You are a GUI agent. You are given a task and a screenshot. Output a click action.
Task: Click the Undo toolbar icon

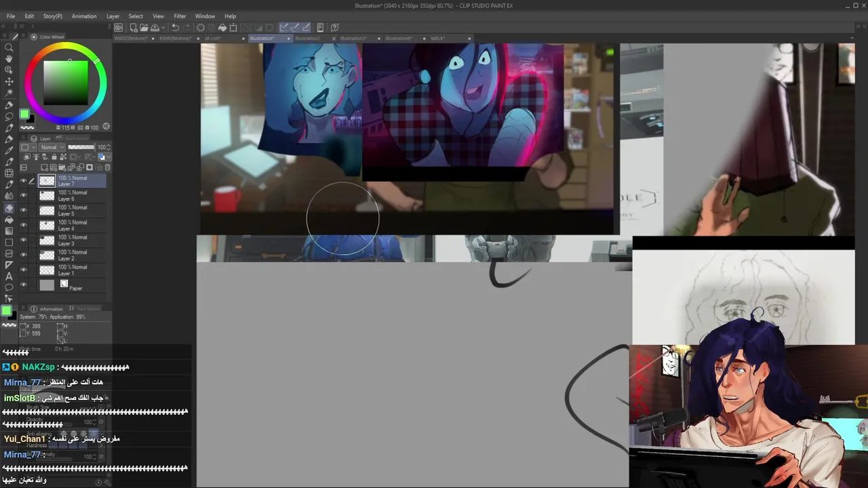point(175,28)
